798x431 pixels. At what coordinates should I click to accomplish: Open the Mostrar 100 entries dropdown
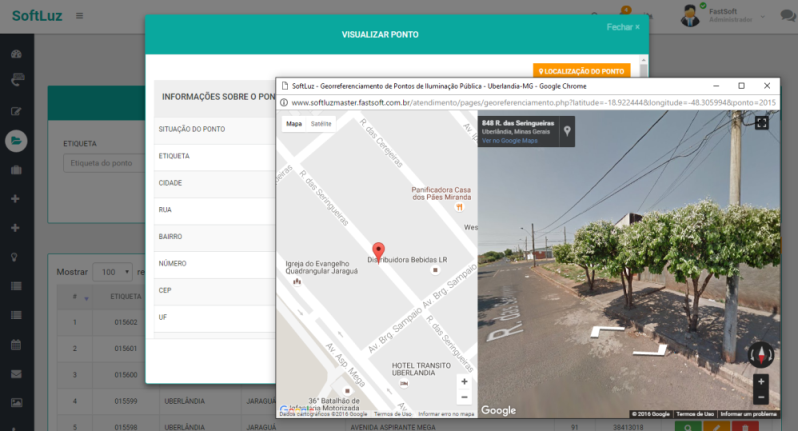(x=112, y=272)
